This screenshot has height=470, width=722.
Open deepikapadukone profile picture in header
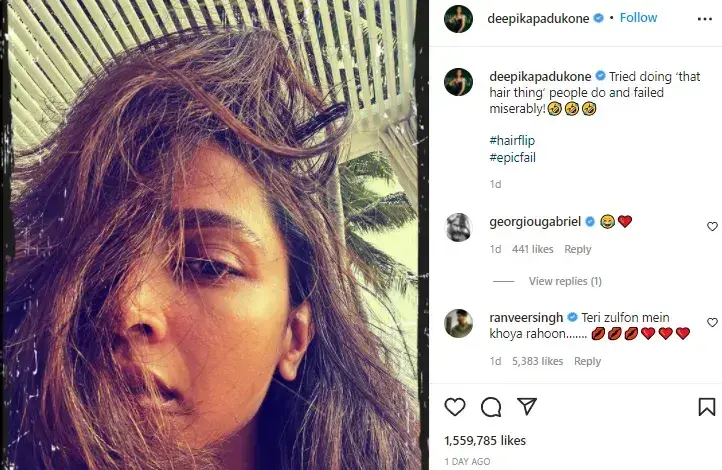(x=458, y=19)
